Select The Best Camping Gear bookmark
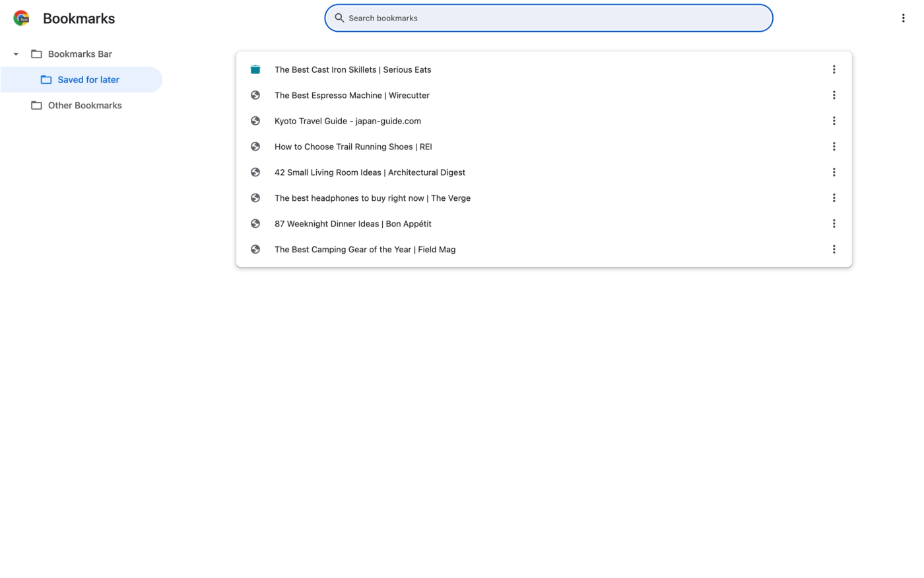This screenshot has width=924, height=578. pos(544,250)
